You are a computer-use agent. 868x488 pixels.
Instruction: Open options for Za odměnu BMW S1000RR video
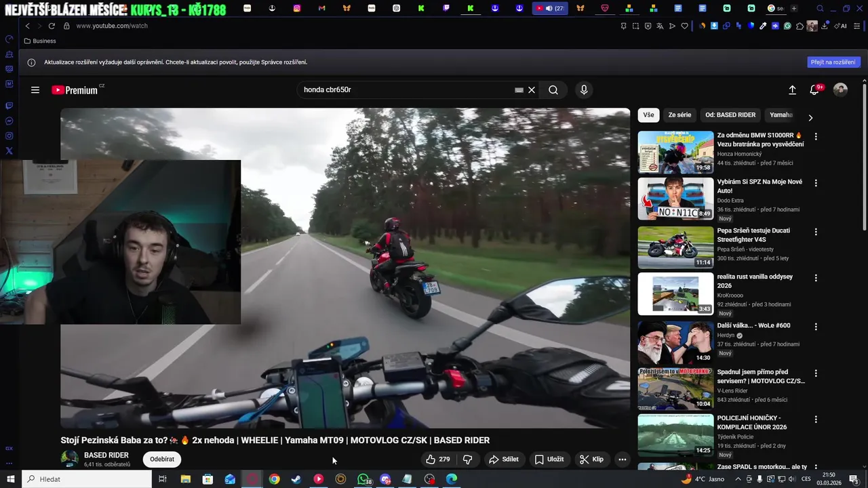click(x=816, y=136)
